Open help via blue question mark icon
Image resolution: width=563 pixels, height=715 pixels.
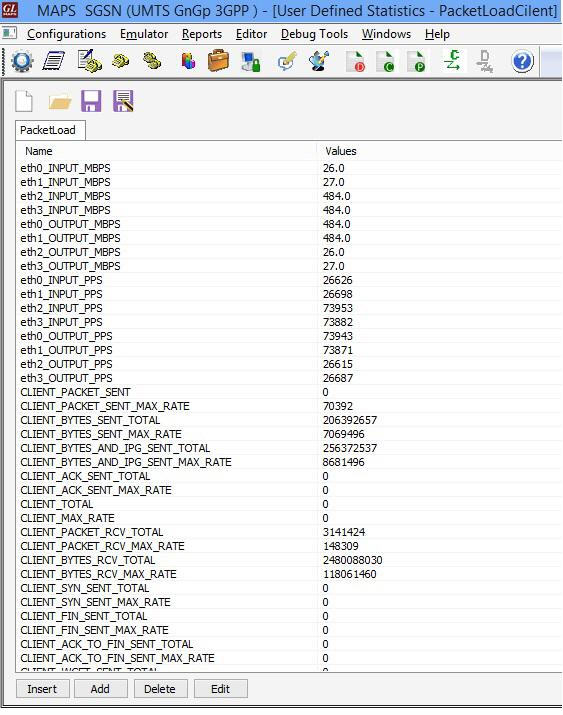[x=522, y=62]
